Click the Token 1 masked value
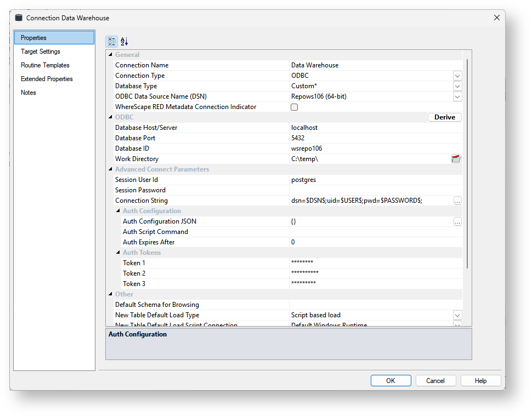This screenshot has width=532, height=417. point(376,263)
